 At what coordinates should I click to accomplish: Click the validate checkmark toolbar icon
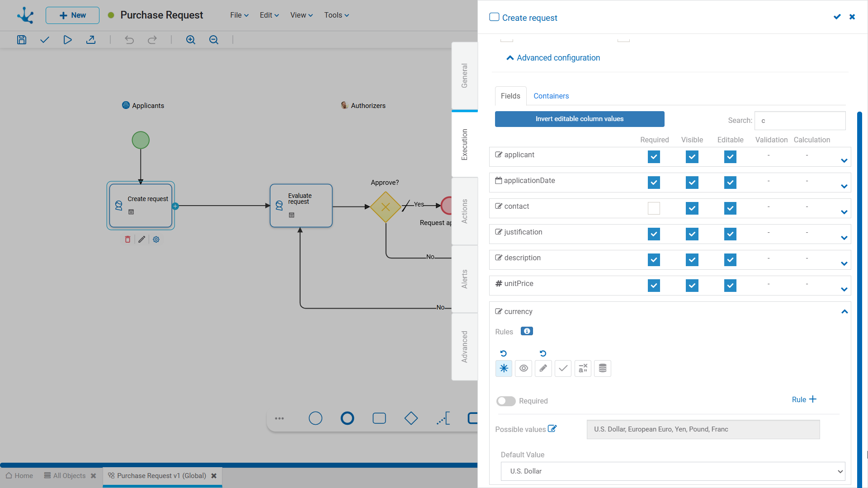(44, 40)
